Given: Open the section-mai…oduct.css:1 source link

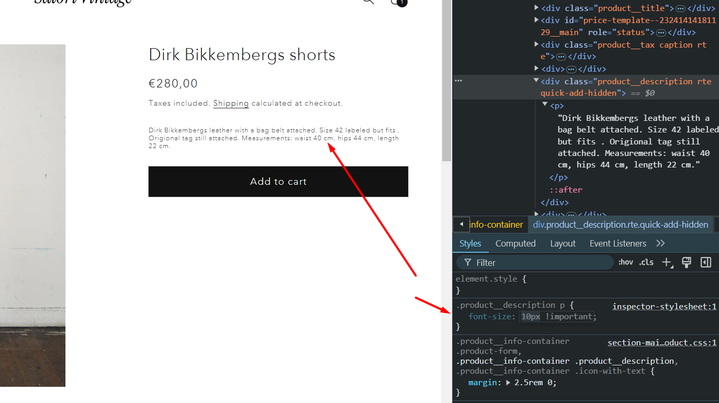Looking at the screenshot, I should point(662,343).
